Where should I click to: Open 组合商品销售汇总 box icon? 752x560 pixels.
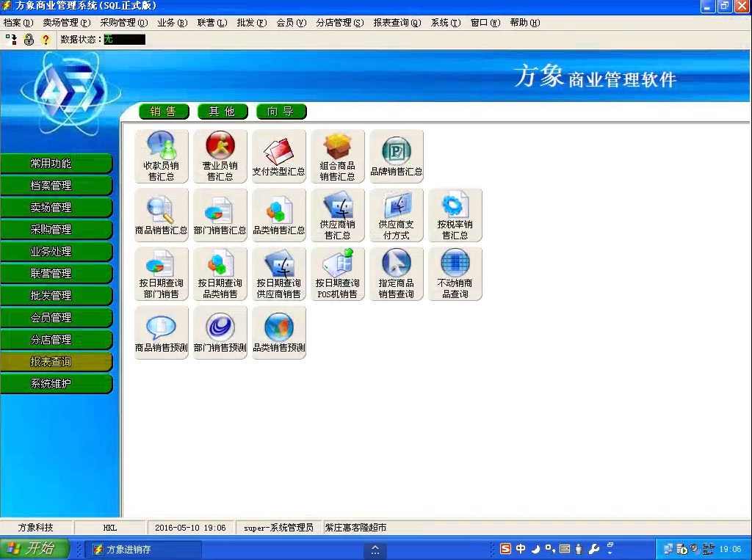click(x=337, y=156)
